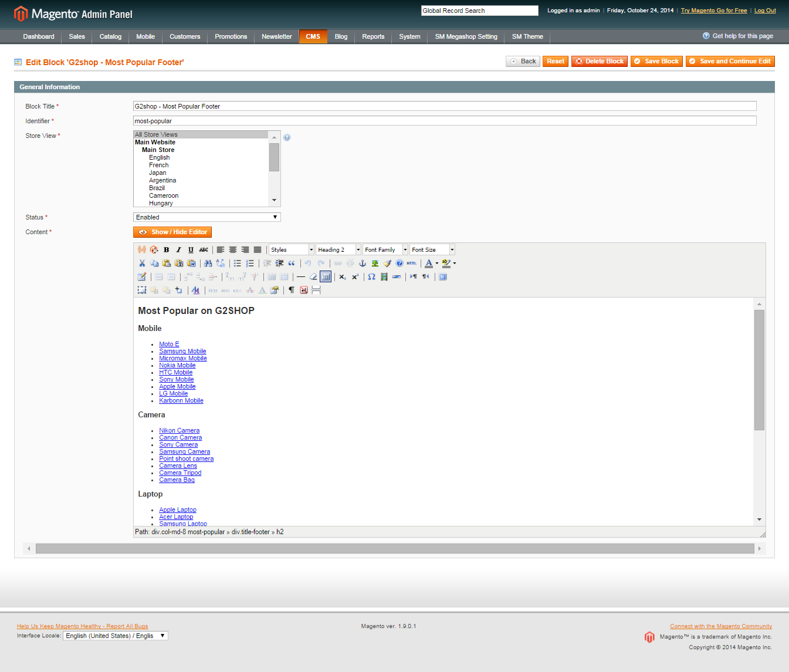Click the Back button

coord(523,61)
